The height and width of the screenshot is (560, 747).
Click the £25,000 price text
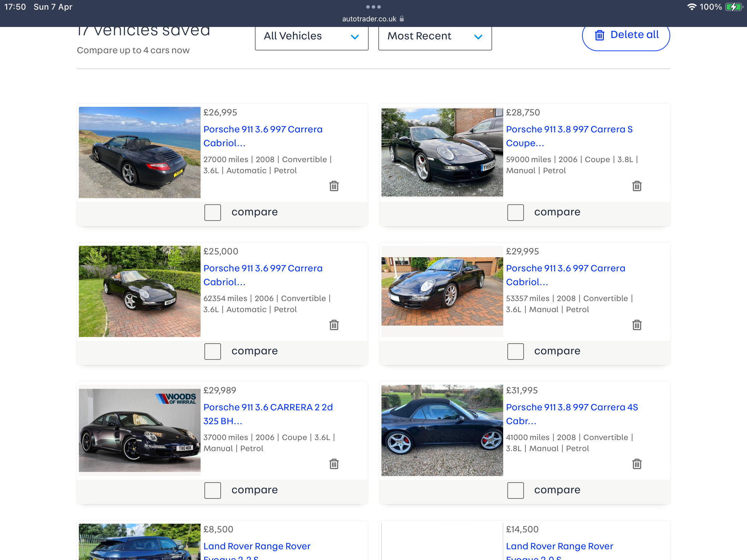[x=221, y=251]
